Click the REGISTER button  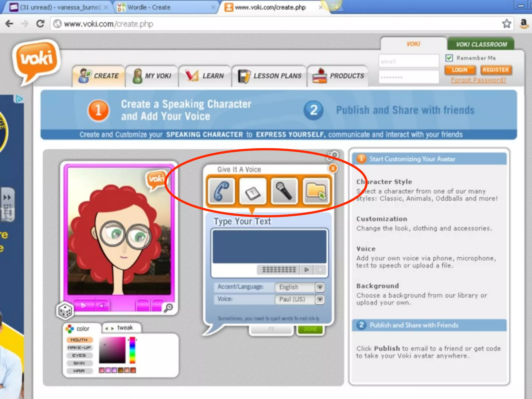(495, 70)
